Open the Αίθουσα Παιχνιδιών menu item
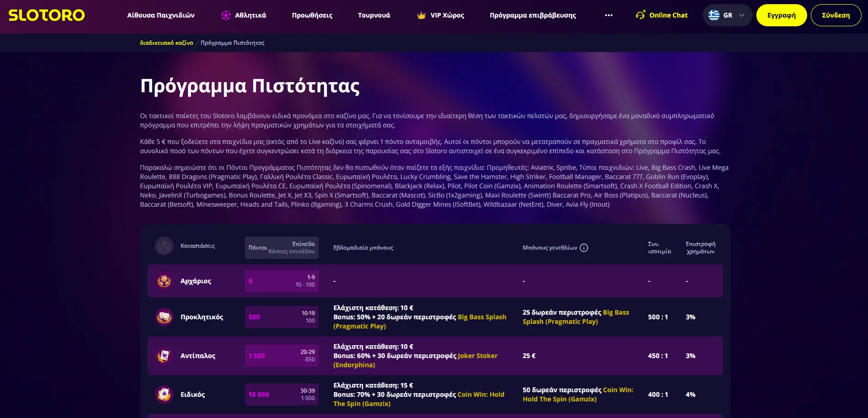This screenshot has height=418, width=868. 161,15
